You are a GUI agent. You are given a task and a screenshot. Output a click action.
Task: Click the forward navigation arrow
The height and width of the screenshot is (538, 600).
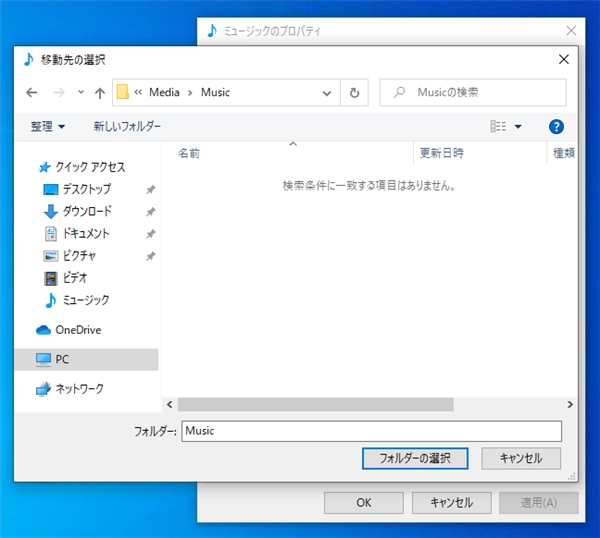(x=59, y=93)
